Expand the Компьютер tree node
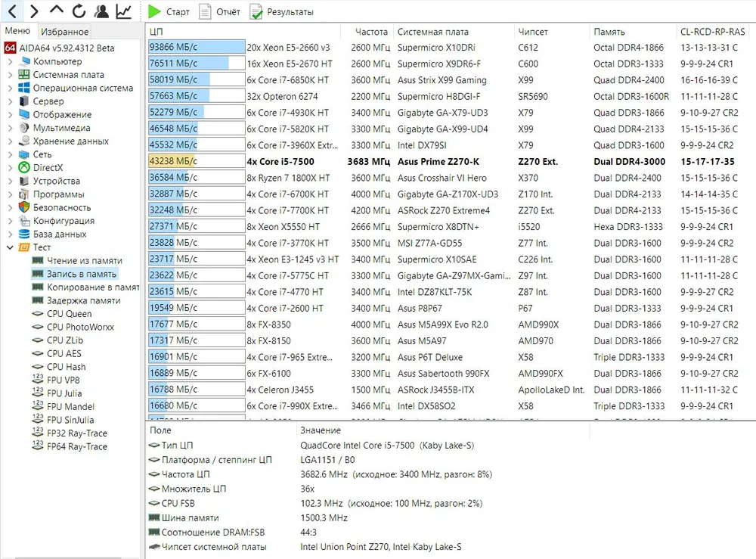The image size is (756, 559). [11, 61]
